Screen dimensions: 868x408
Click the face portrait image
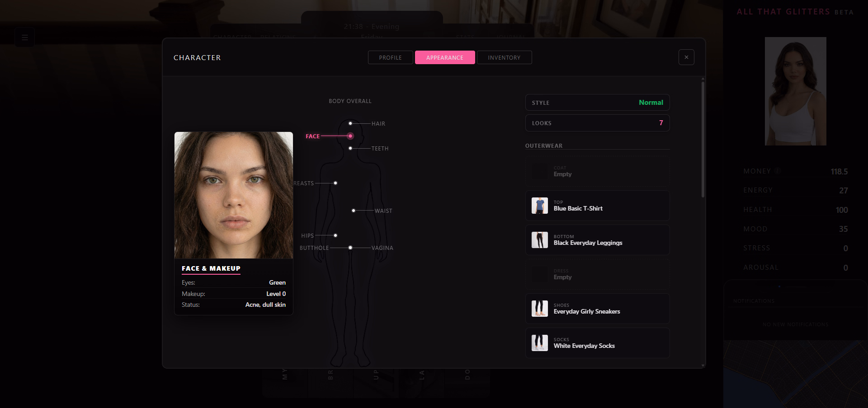[x=234, y=195]
